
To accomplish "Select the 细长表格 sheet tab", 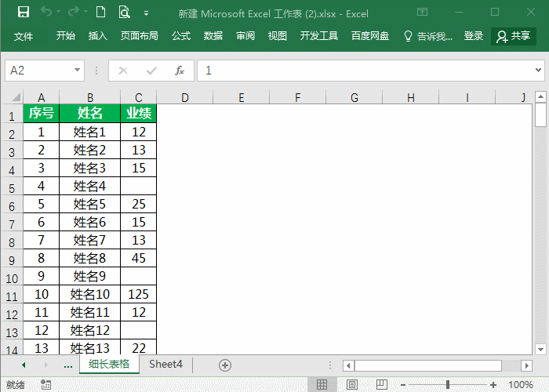I will 109,365.
